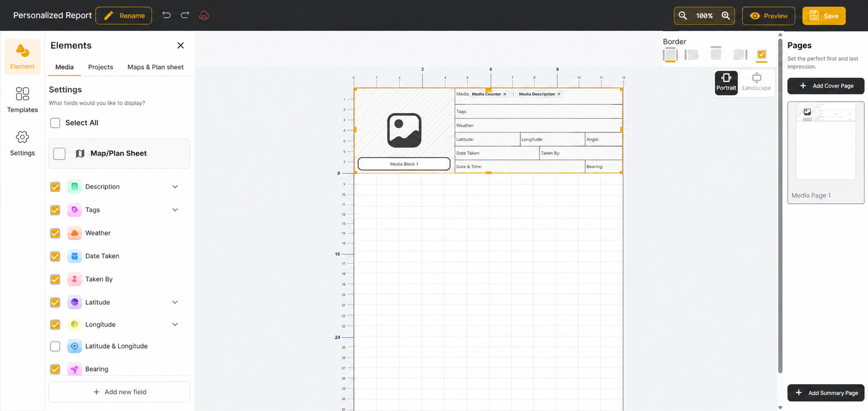Click the redo arrow in top bar
This screenshot has height=411, width=868.
185,15
